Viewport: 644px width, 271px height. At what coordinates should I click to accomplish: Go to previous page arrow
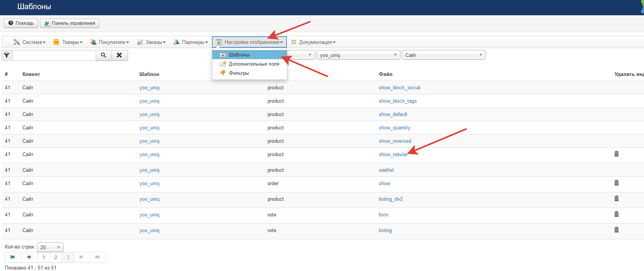pos(29,257)
